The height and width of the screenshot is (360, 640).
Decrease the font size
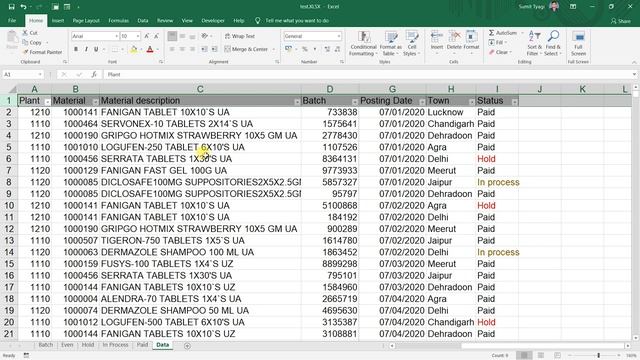156,36
